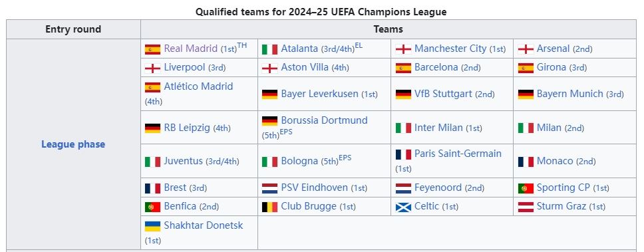Click the Ukrainian flag beside Shakhtar Donetsk

point(152,226)
